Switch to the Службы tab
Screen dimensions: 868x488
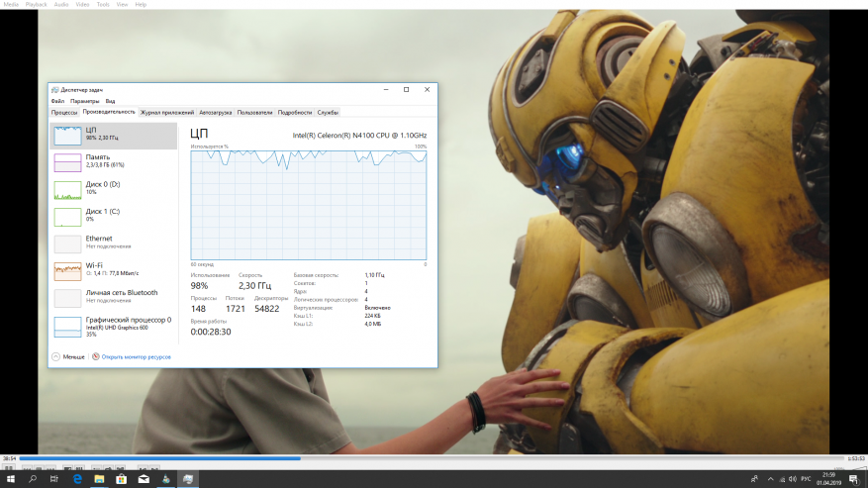(x=328, y=113)
